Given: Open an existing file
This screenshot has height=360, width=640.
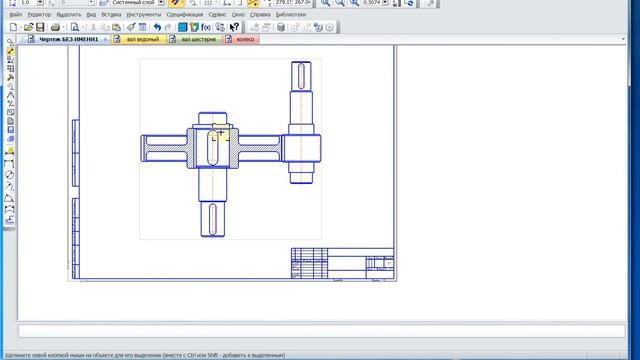Looking at the screenshot, I should (x=28, y=27).
